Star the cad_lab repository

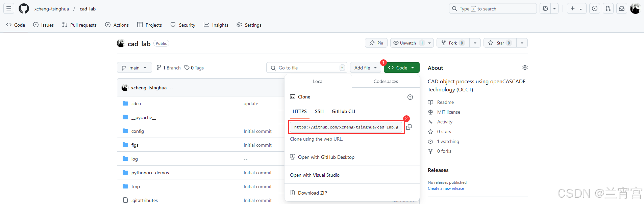tap(500, 43)
